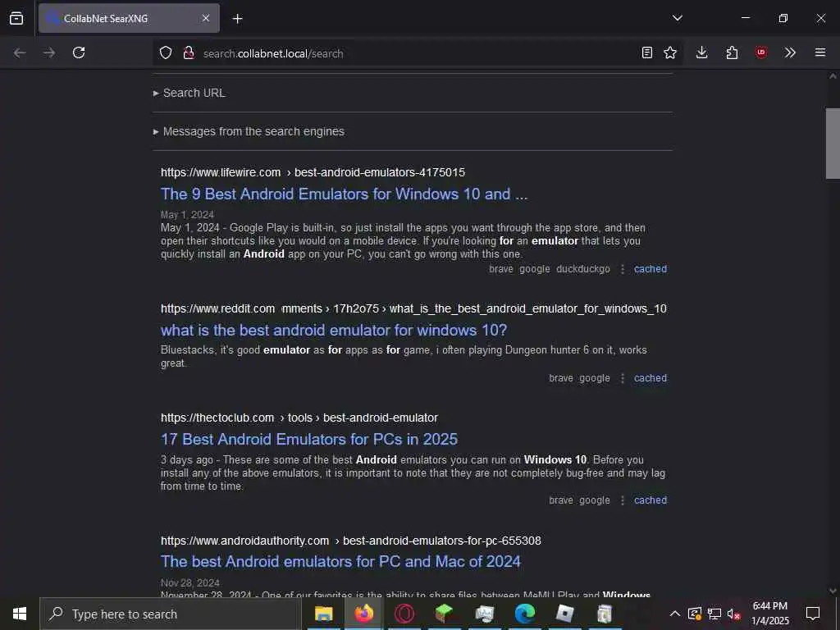Open the network tray icon
Screen dimensions: 840x630
click(x=714, y=614)
